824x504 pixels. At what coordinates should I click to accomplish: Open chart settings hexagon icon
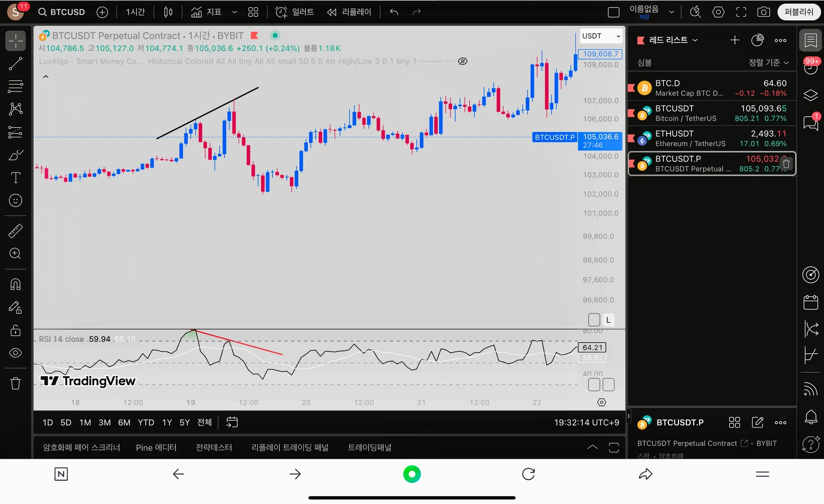[718, 12]
